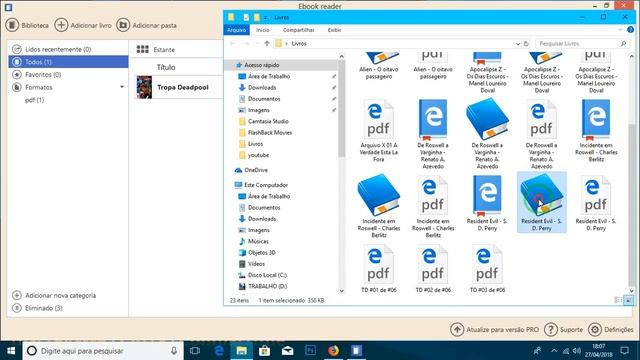Open Suporte help
Viewport: 640px width, 360px height.
coord(563,329)
